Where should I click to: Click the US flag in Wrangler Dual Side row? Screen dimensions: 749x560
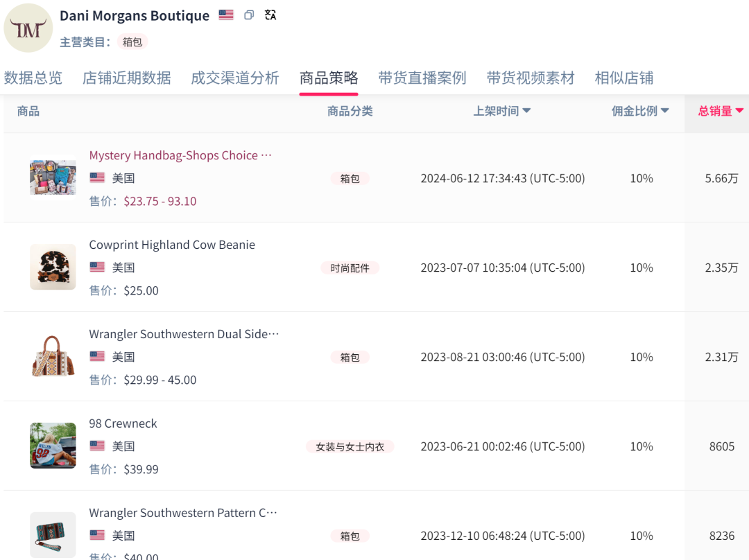point(97,357)
